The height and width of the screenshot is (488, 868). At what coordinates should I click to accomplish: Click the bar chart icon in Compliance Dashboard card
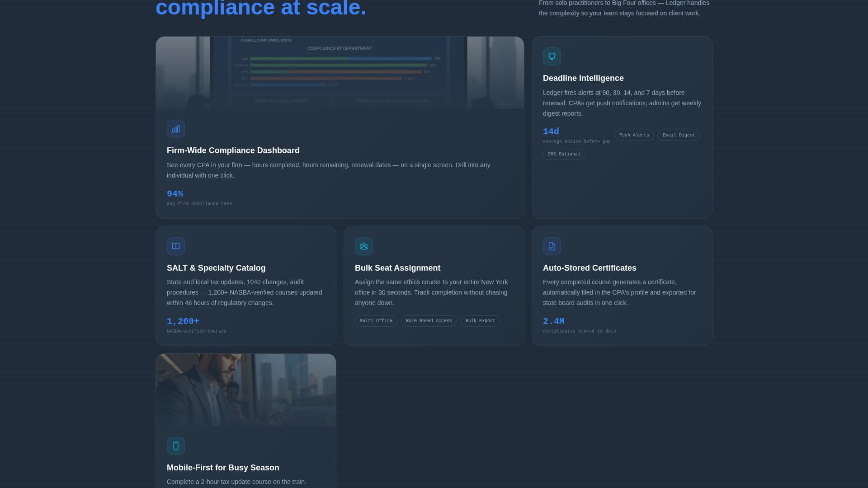(176, 129)
